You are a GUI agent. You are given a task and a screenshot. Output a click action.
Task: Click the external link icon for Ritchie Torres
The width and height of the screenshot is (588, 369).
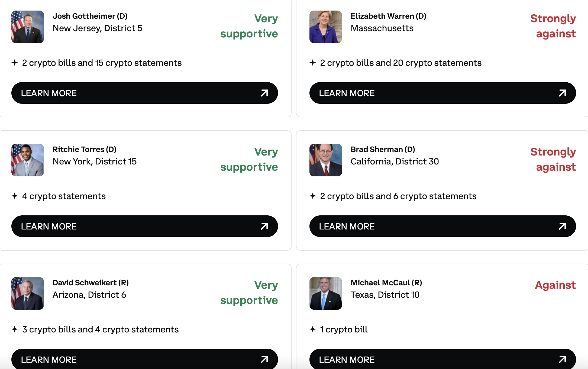pyautogui.click(x=264, y=226)
